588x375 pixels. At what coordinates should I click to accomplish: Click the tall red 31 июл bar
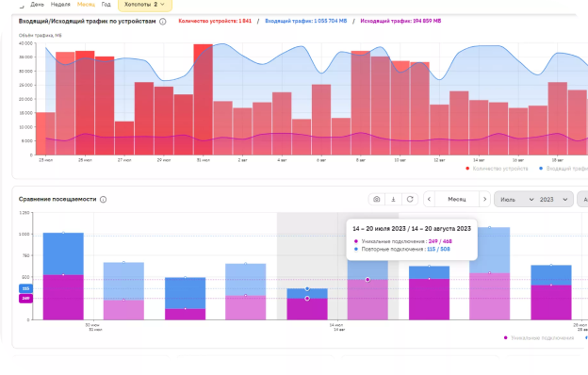tap(204, 99)
